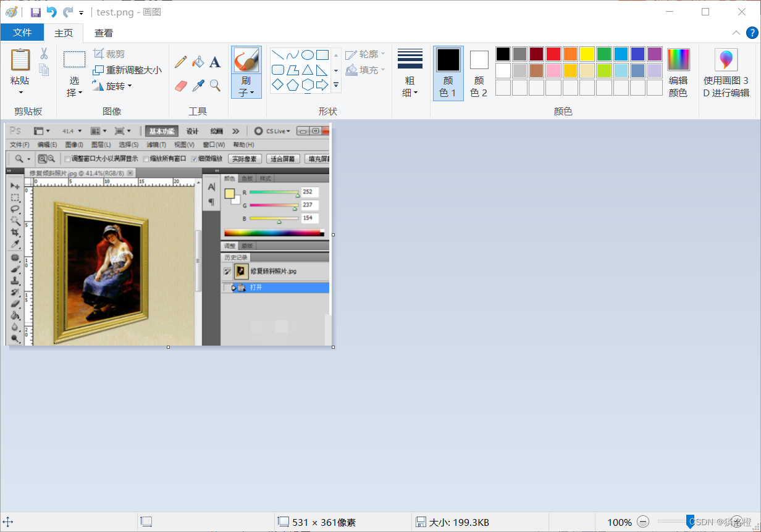Select the Triangle shape

(x=308, y=70)
